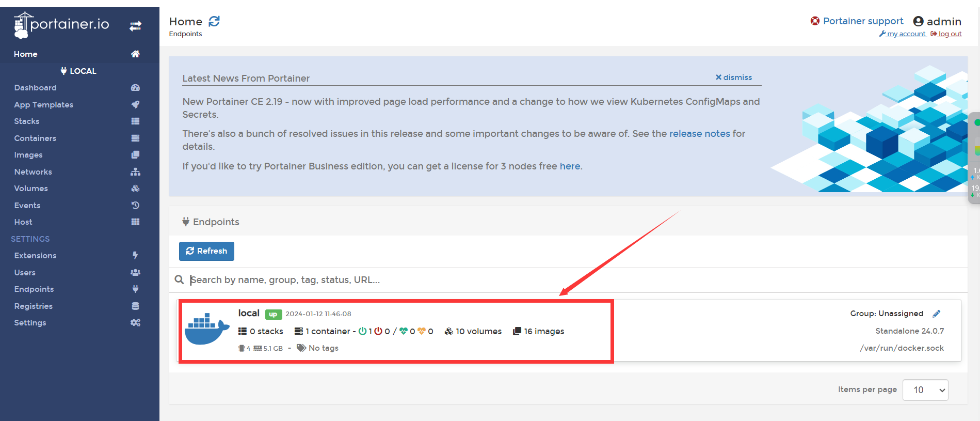Viewport: 980px width, 421px height.
Task: Click the blue Refresh button
Action: click(x=206, y=251)
